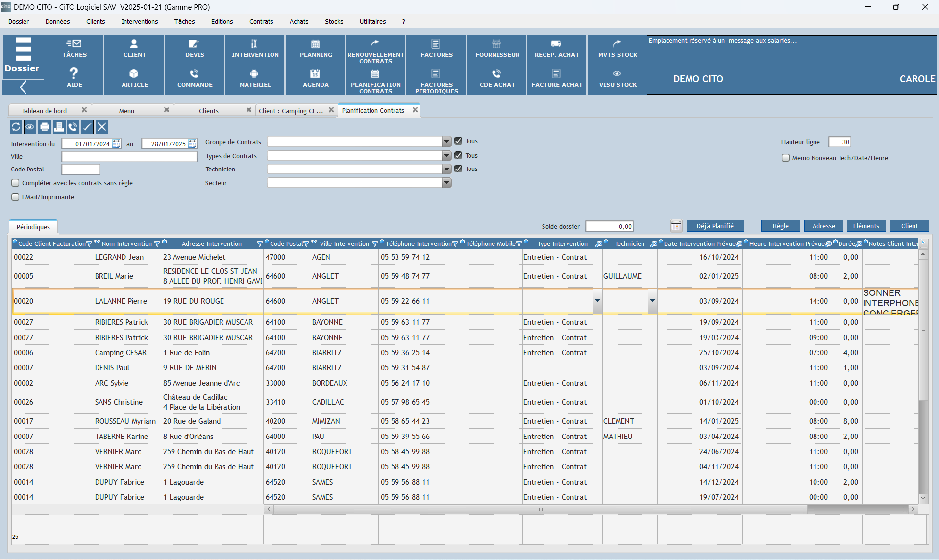Viewport: 939px width, 560px height.
Task: Enable Compléter avec les contrats sans règle
Action: [x=16, y=183]
